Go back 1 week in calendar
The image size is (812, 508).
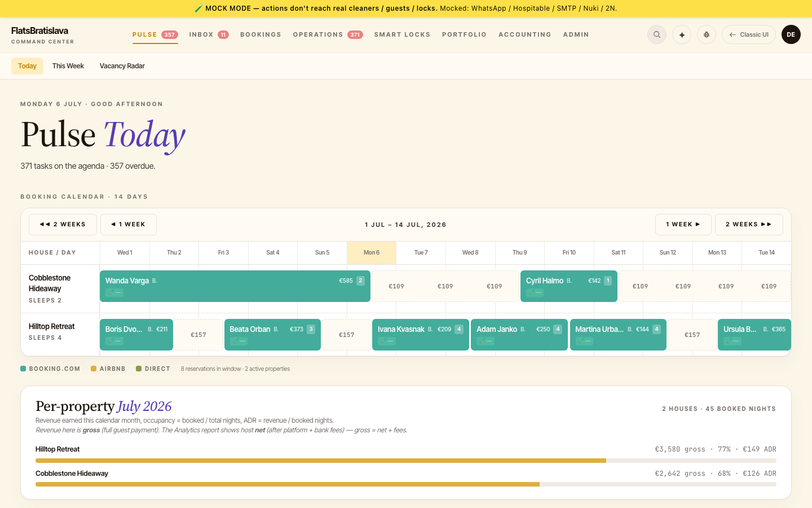click(129, 225)
